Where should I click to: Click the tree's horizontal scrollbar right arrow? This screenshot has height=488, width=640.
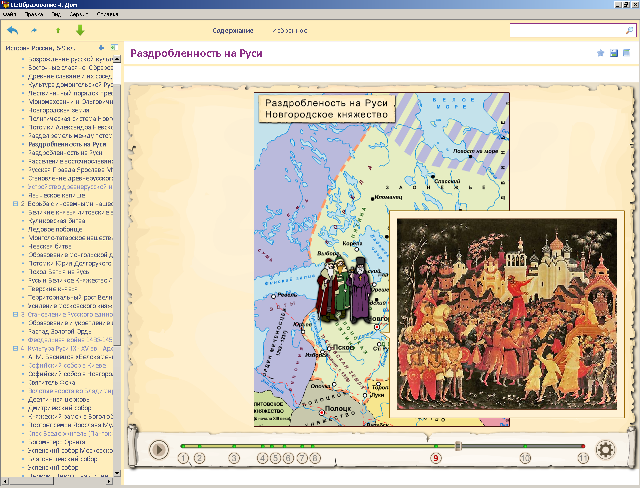point(109,481)
